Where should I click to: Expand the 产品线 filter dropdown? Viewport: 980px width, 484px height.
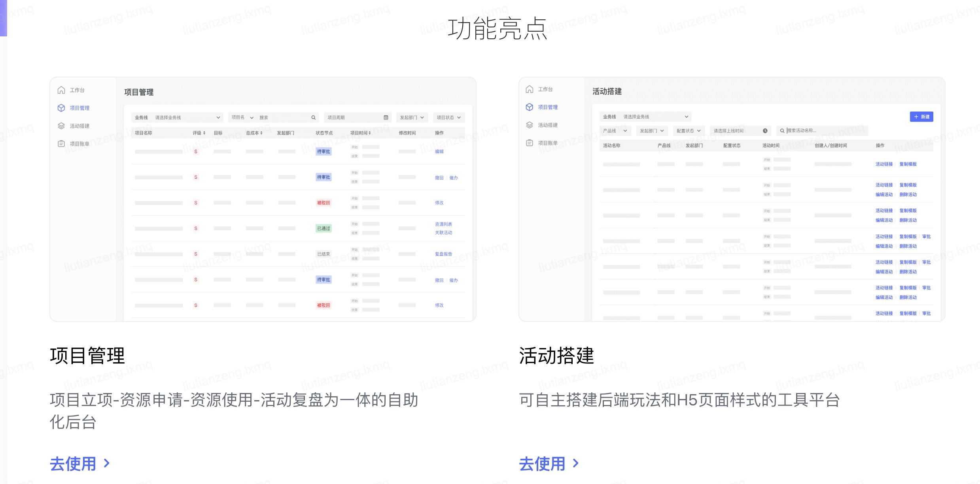coord(615,131)
